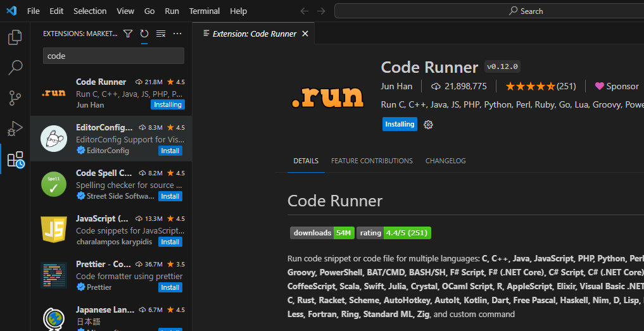Select the Prettier - Code formatter list title

[103, 264]
